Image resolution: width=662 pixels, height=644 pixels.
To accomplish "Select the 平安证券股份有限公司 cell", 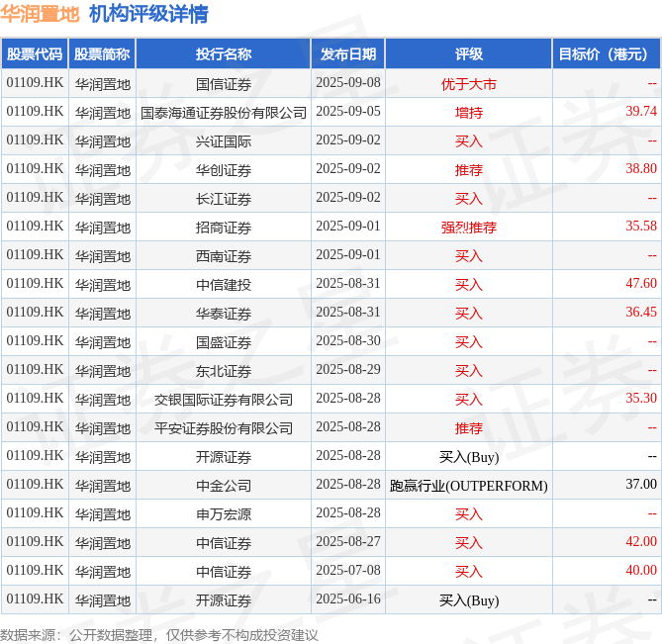I will coord(224,428).
